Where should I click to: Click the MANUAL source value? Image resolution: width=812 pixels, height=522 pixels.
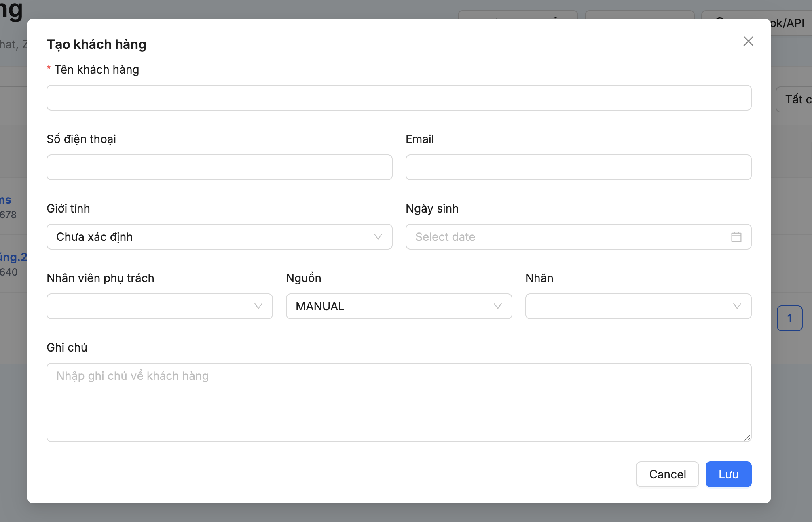(320, 306)
